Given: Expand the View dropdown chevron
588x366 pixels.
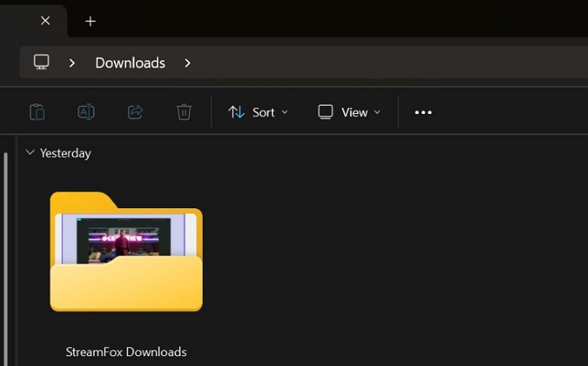Looking at the screenshot, I should pos(377,112).
